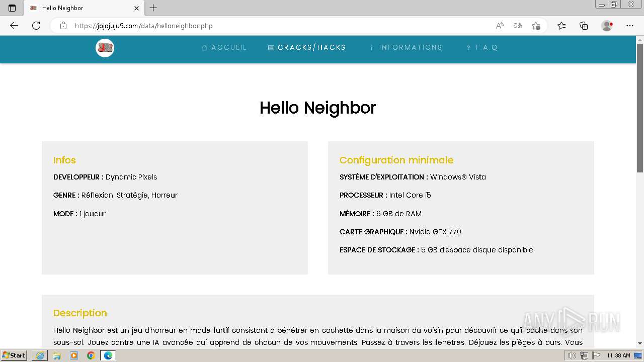View site information via the lock icon
Viewport: 644px width, 362px height.
(63, 26)
